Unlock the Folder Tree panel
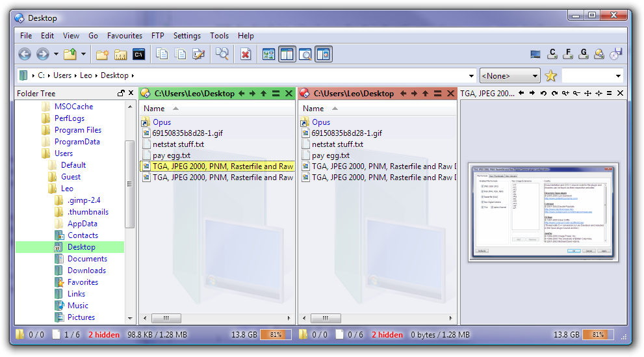The image size is (644, 357). point(121,94)
